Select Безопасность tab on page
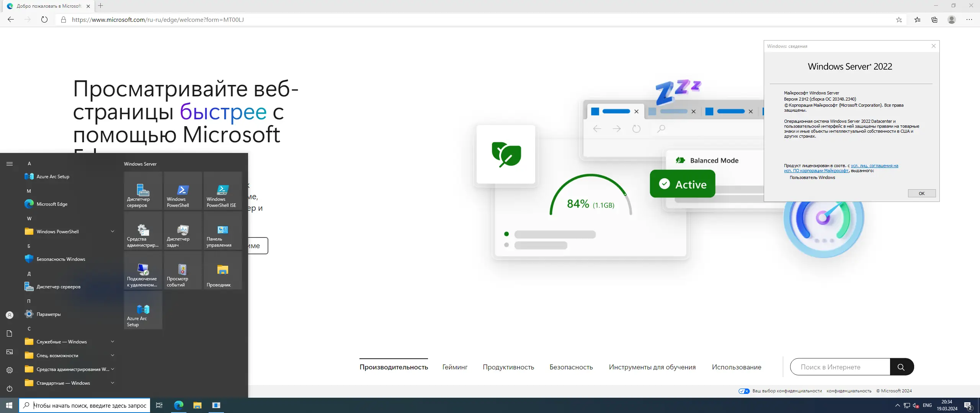Viewport: 980px width, 413px height. [571, 367]
